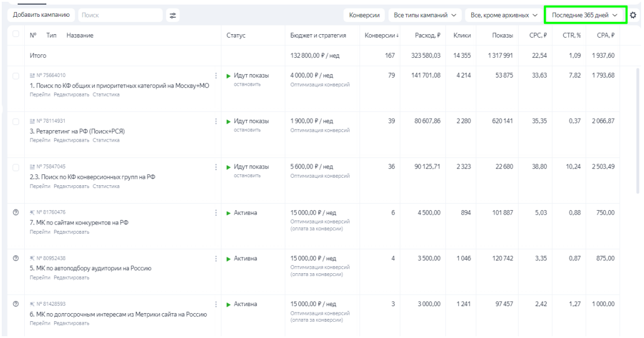Select checkbox for campaign № 78114931
The width and height of the screenshot is (644, 338).
click(16, 122)
